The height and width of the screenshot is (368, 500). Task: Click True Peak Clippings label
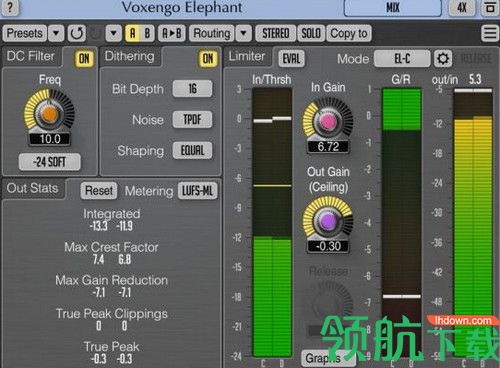pyautogui.click(x=112, y=314)
